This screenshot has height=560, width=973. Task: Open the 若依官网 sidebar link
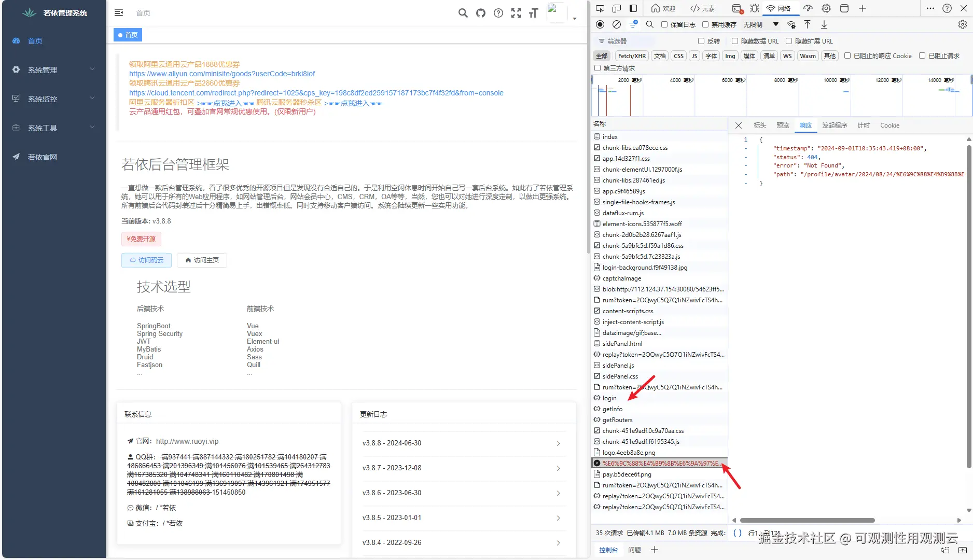pyautogui.click(x=54, y=157)
